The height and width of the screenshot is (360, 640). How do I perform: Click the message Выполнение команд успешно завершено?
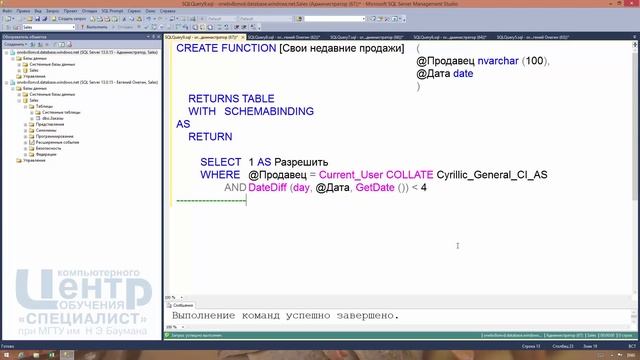tap(285, 316)
